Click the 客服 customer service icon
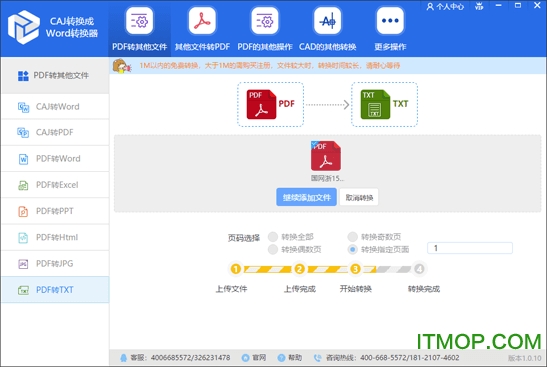The image size is (547, 367). pos(123,358)
